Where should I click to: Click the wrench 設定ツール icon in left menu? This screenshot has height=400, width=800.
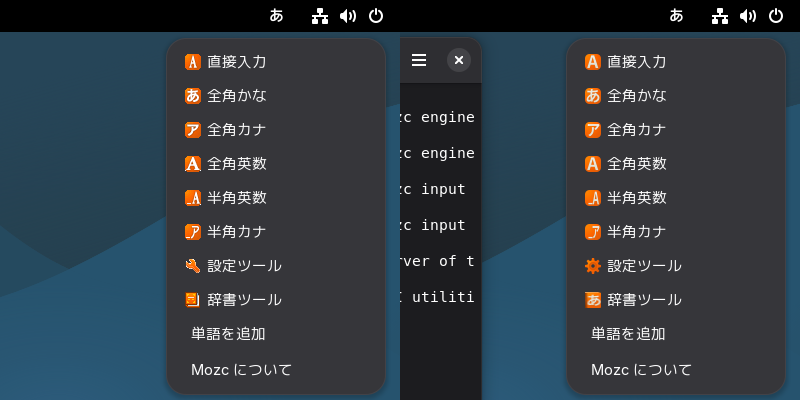point(193,266)
